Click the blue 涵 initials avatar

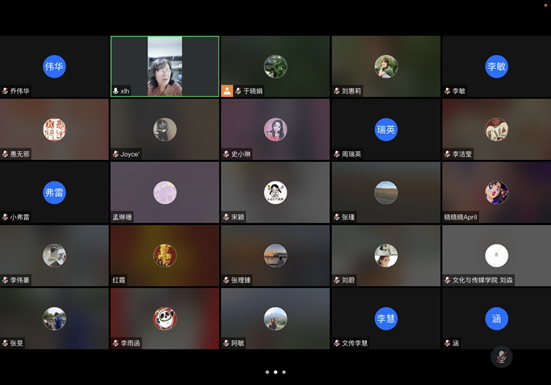click(497, 319)
